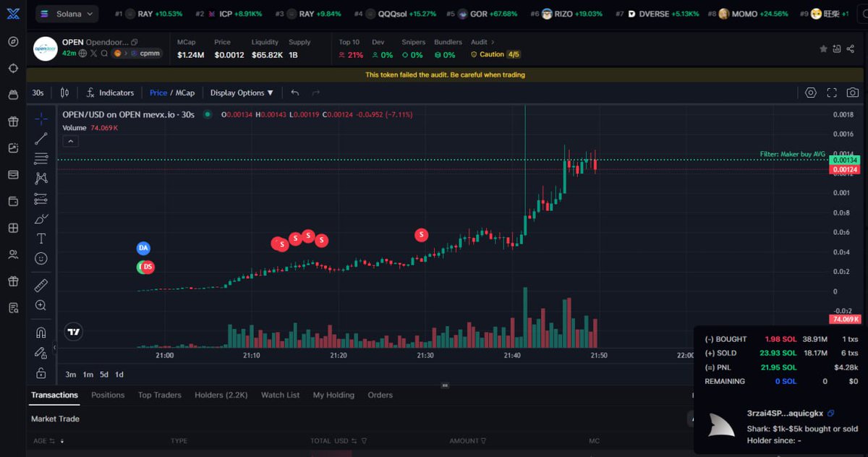This screenshot has width=868, height=457.
Task: Select the trend line drawing tool
Action: coord(41,139)
